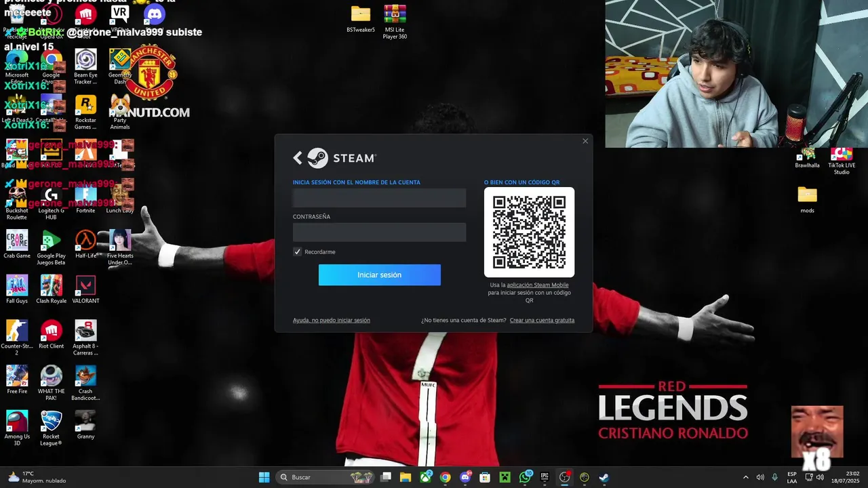Viewport: 868px width, 488px height.
Task: Open Minecraft from the taskbar
Action: [505, 477]
